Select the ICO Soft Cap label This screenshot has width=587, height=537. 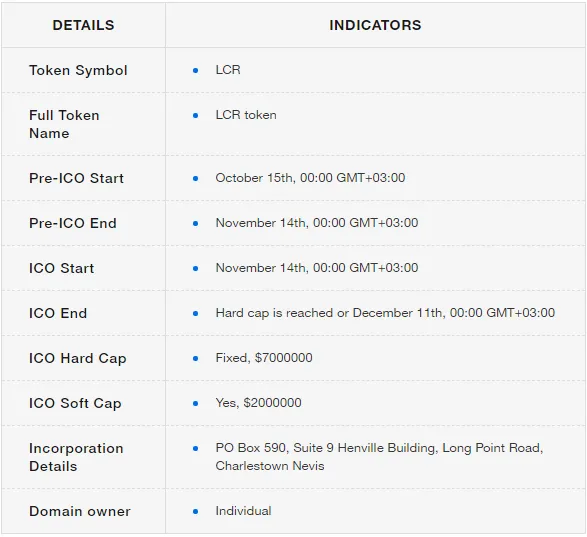tap(75, 403)
